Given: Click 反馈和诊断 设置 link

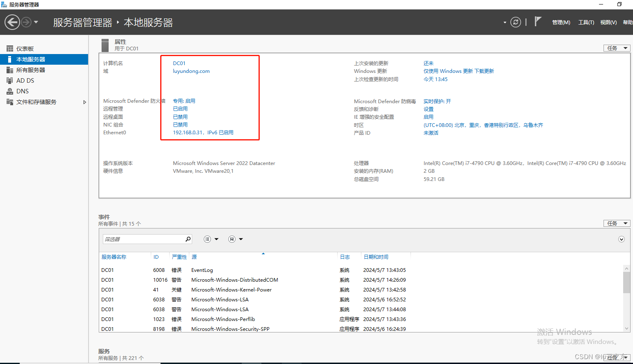Looking at the screenshot, I should [429, 109].
